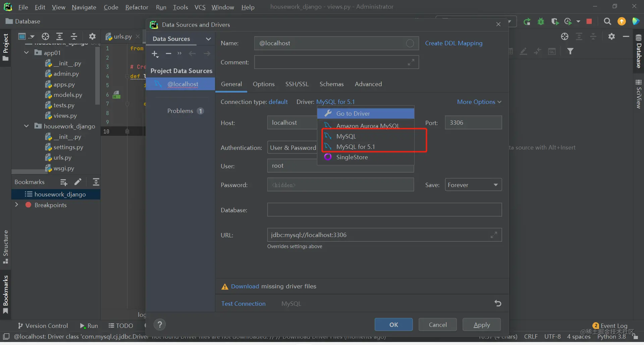The width and height of the screenshot is (644, 345).
Task: Click the debug bug icon in toolbar
Action: coord(541,21)
